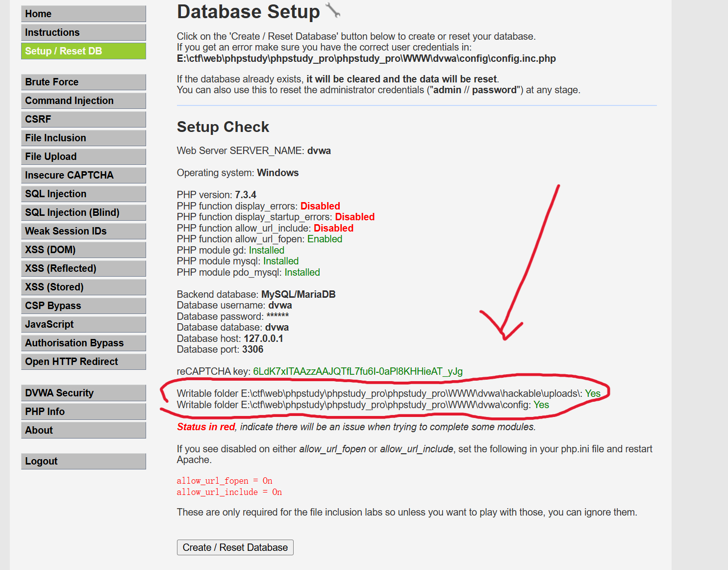
Task: Click the Backend database MySQL/MariaDB text
Action: [256, 294]
